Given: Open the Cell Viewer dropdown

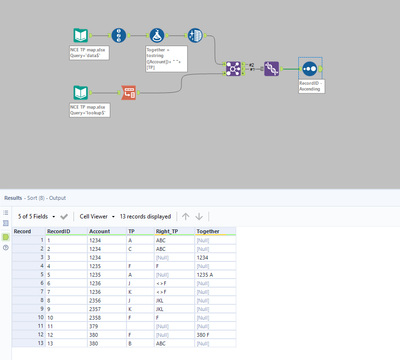Looking at the screenshot, I should 97,217.
